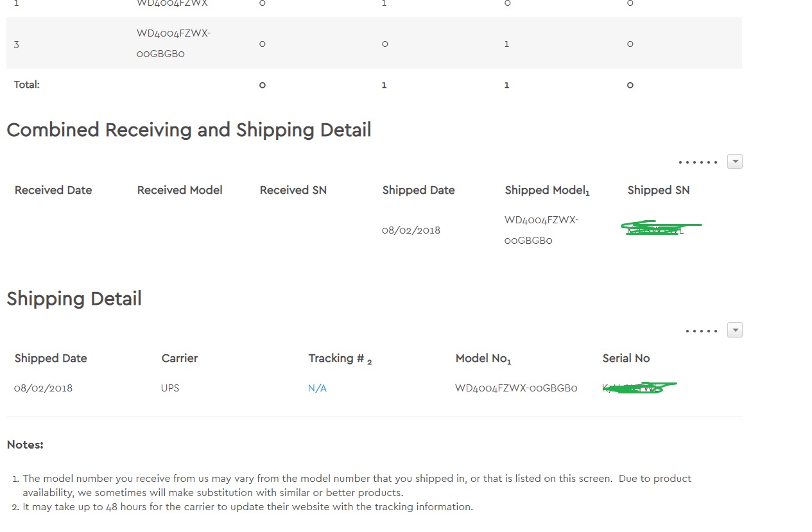
Task: Click the Notes heading
Action: tap(25, 445)
